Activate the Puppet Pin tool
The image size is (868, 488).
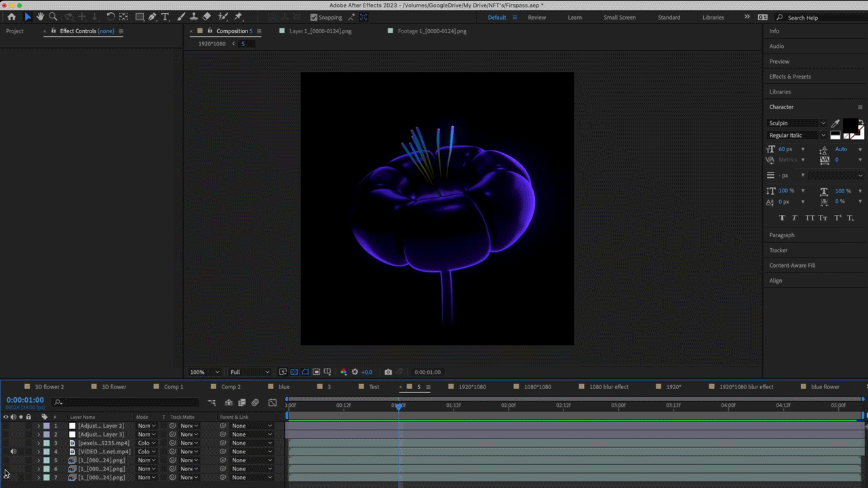[x=238, y=17]
